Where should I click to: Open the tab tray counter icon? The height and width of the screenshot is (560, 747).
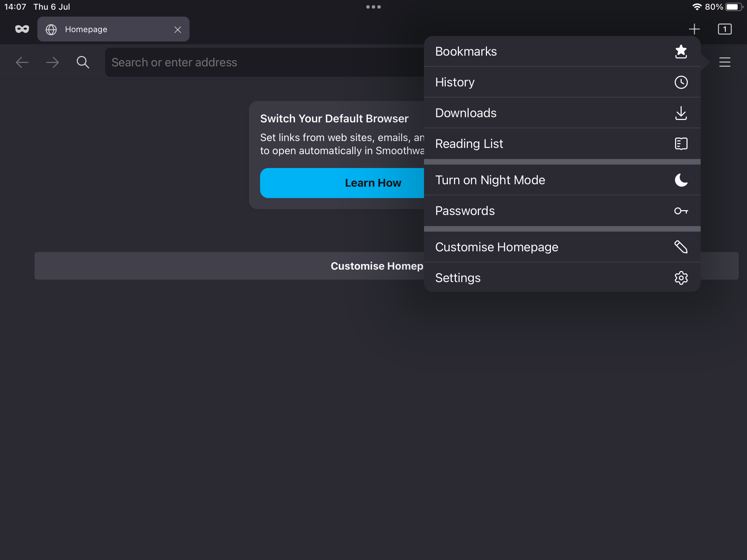[x=725, y=29]
